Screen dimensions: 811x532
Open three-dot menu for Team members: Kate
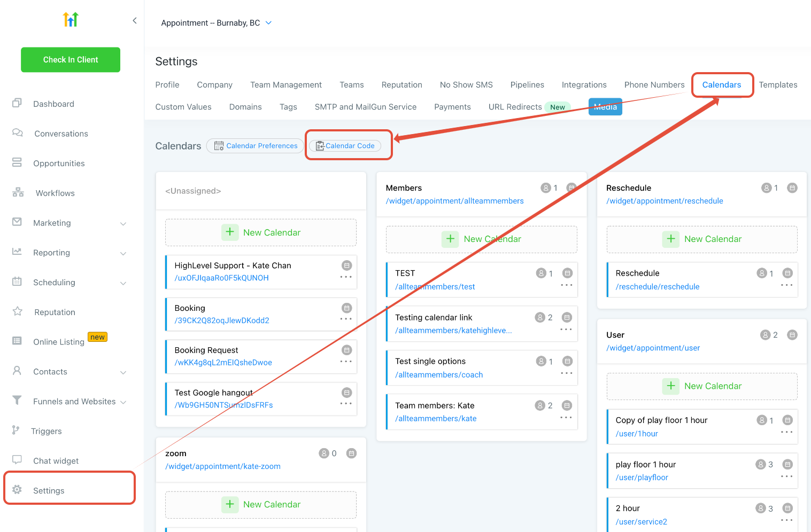click(x=567, y=418)
